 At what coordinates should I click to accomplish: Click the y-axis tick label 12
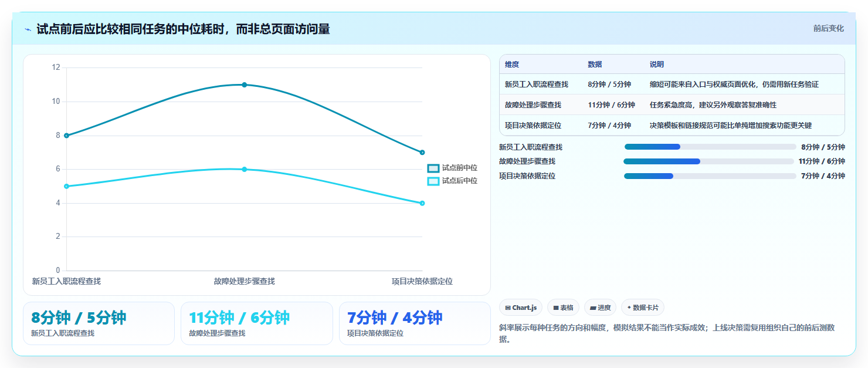click(x=56, y=67)
